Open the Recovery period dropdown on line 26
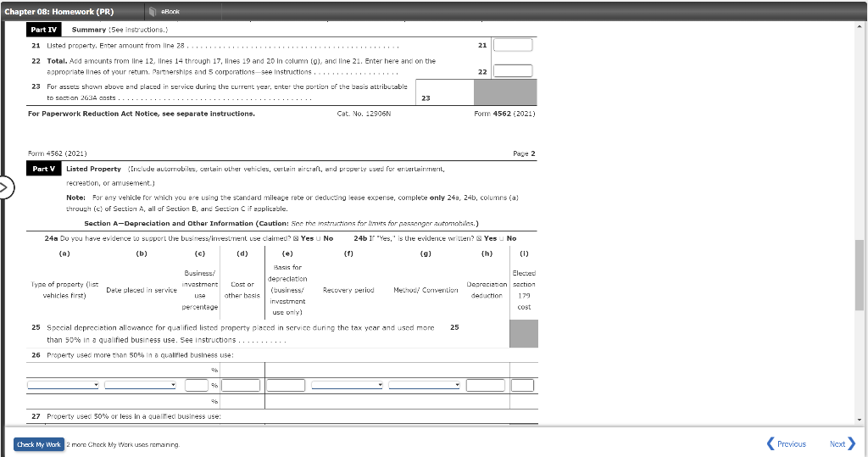868x457 pixels. pos(347,385)
